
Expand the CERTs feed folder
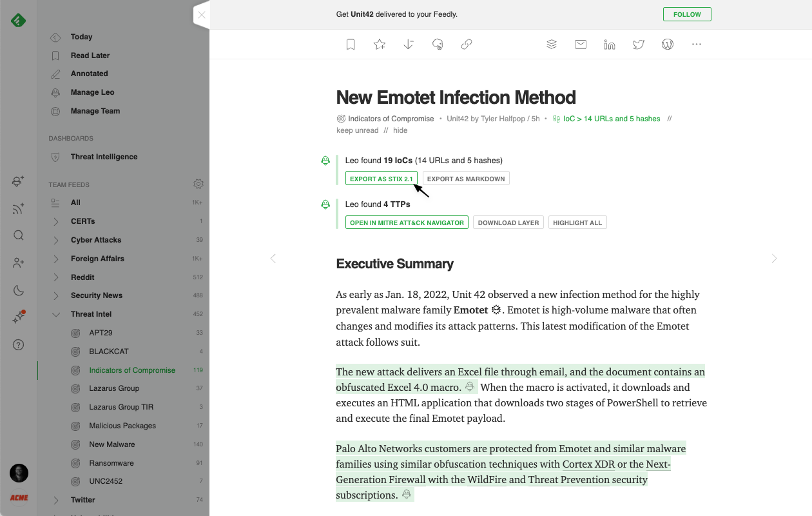click(56, 221)
